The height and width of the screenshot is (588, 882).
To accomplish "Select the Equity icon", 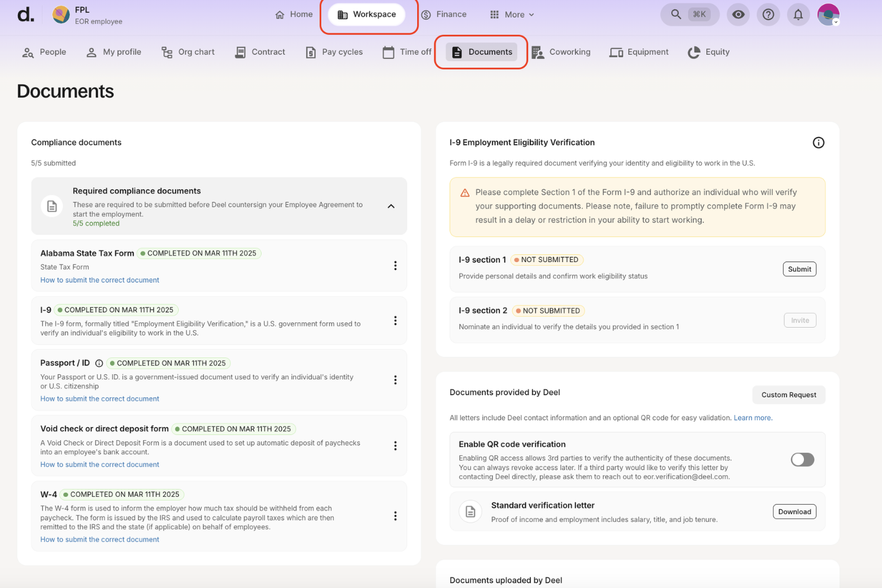I will [692, 52].
